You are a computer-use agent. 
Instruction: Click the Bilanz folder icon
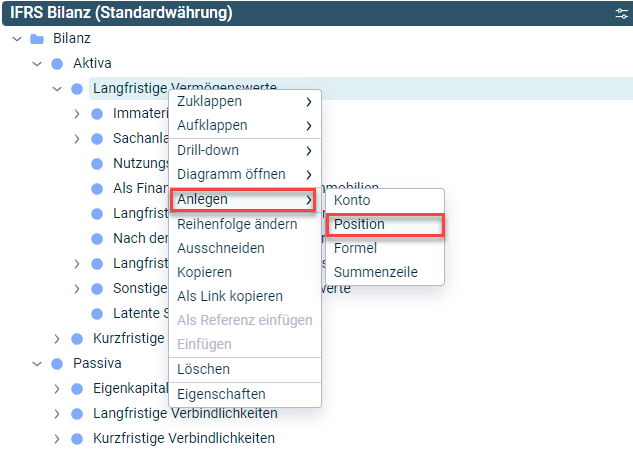[37, 39]
